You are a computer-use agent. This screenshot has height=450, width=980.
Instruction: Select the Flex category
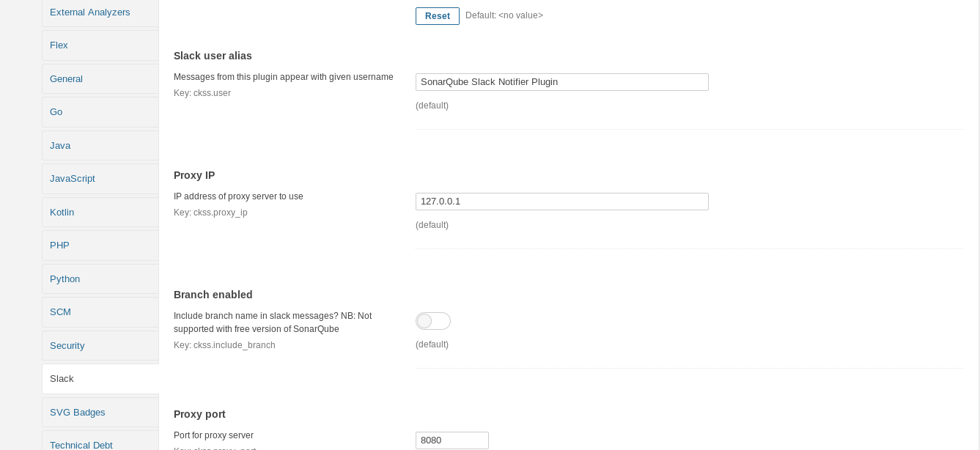(59, 45)
